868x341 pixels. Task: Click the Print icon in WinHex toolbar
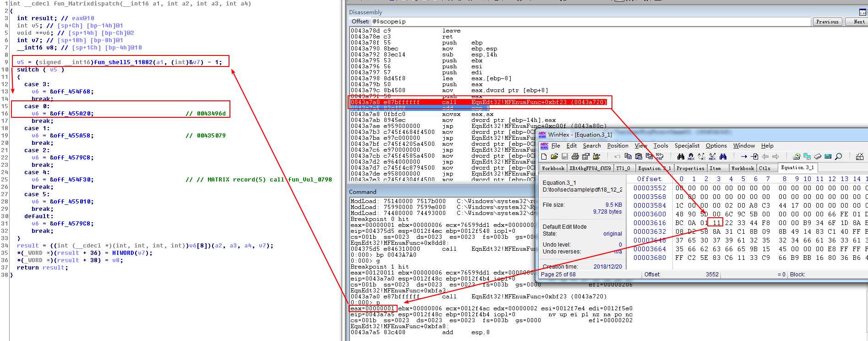point(575,157)
